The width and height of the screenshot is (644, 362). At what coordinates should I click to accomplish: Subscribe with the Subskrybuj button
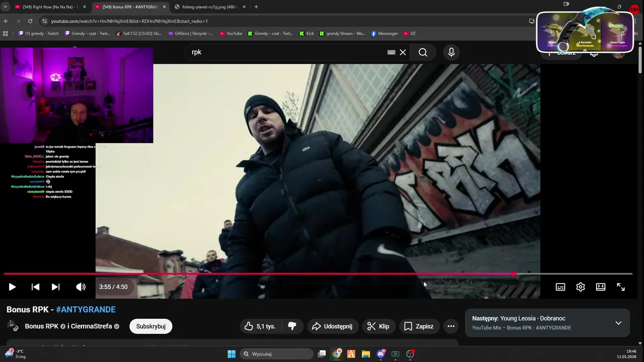pyautogui.click(x=151, y=326)
